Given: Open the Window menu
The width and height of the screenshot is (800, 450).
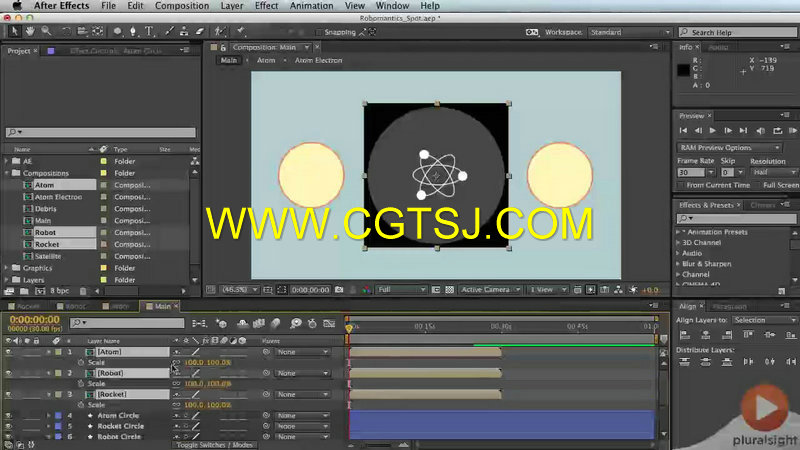Looking at the screenshot, I should [x=392, y=6].
